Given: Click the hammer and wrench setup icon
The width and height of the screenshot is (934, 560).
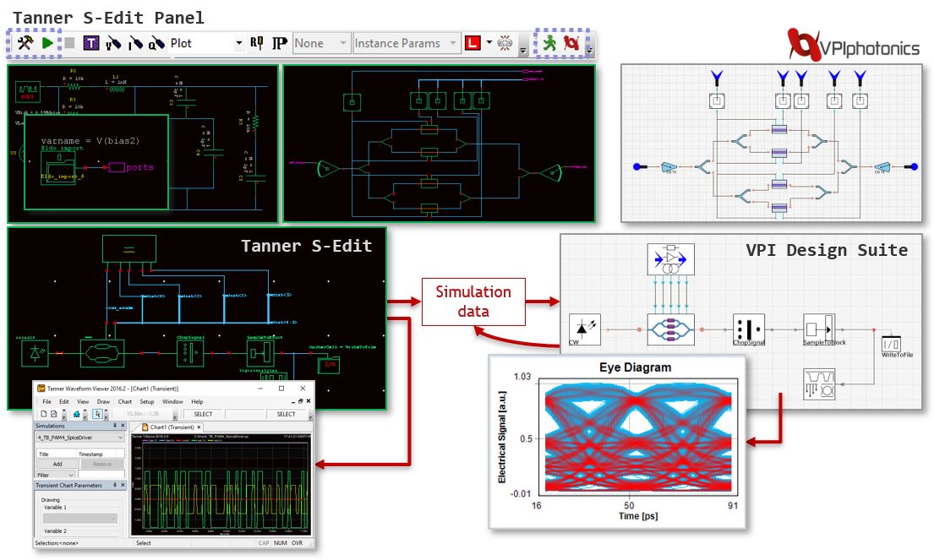Looking at the screenshot, I should click(25, 43).
